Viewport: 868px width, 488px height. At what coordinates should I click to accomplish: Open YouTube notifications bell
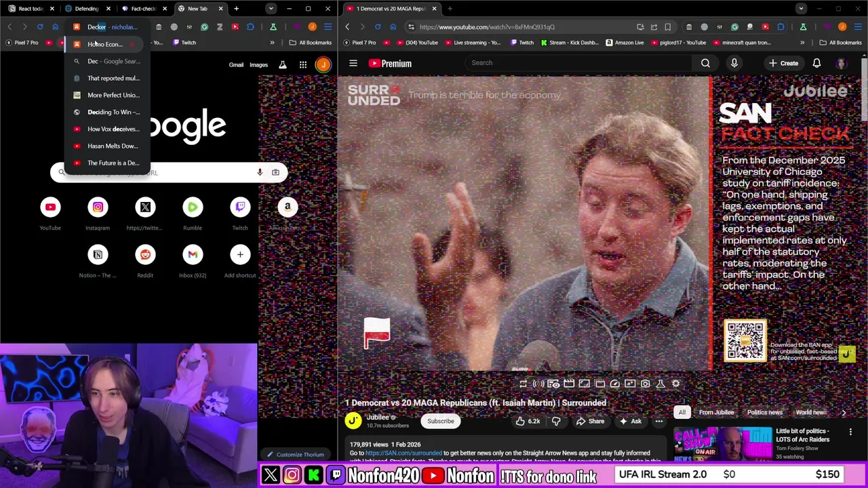pyautogui.click(x=816, y=63)
